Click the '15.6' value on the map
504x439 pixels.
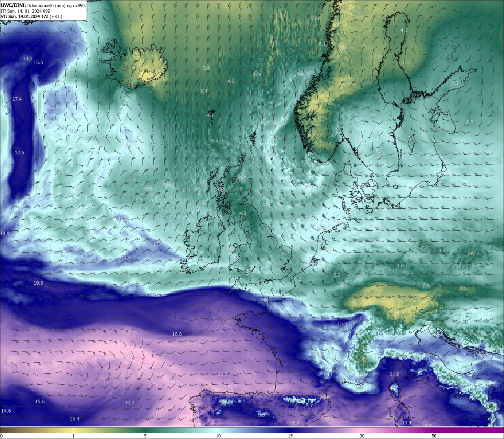[x=40, y=401]
